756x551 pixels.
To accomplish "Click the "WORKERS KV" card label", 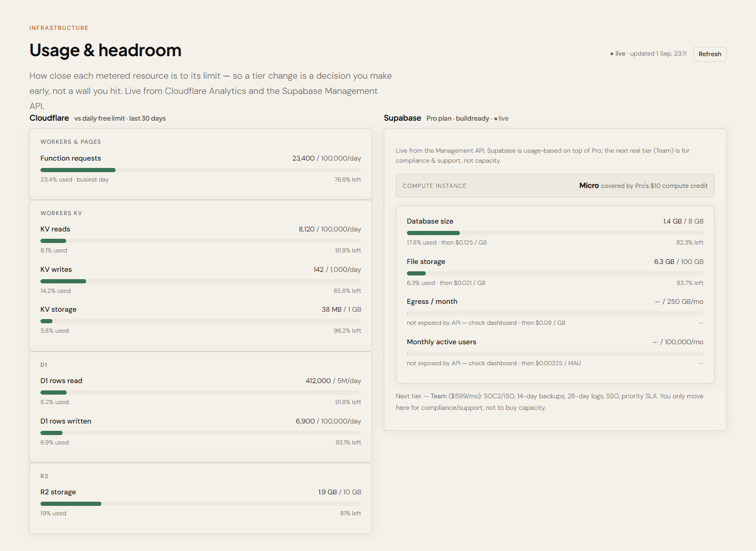I will click(61, 213).
